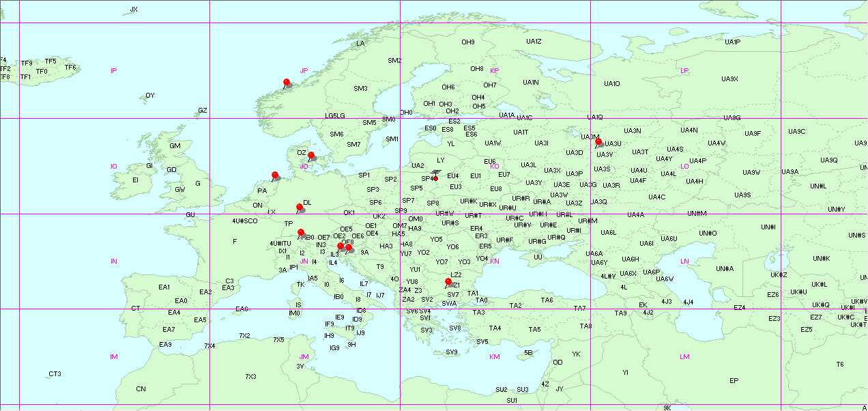
Task: Select the pushpin above the IL3 label
Action: coord(341,247)
